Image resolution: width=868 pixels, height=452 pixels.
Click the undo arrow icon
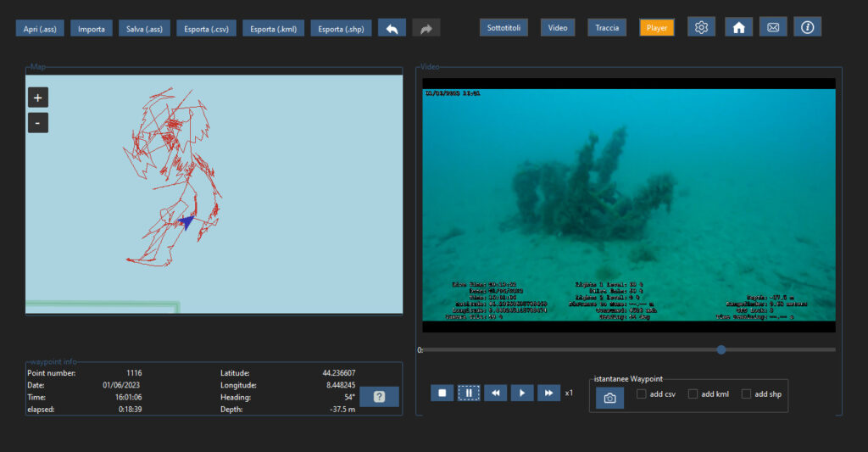click(x=392, y=28)
